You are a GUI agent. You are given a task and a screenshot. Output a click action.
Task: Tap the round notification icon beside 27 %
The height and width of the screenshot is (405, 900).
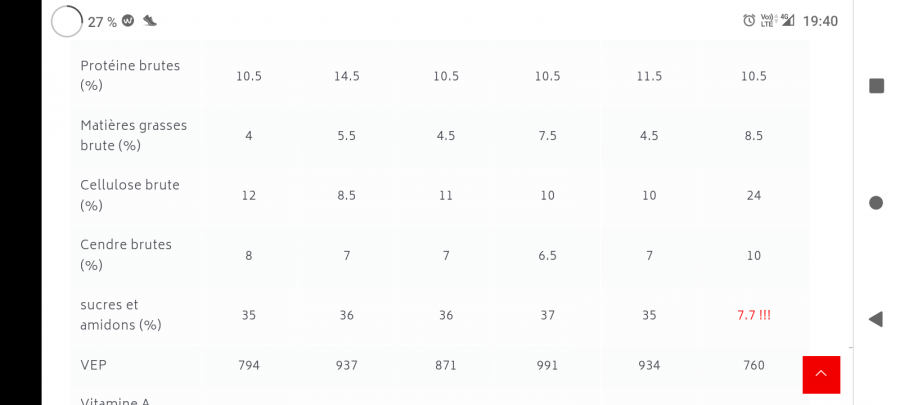[128, 21]
